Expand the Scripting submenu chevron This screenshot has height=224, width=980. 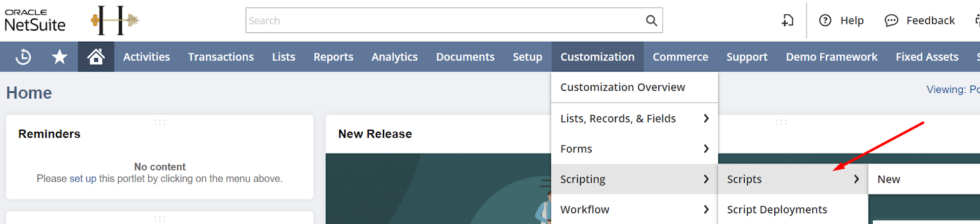click(x=706, y=179)
